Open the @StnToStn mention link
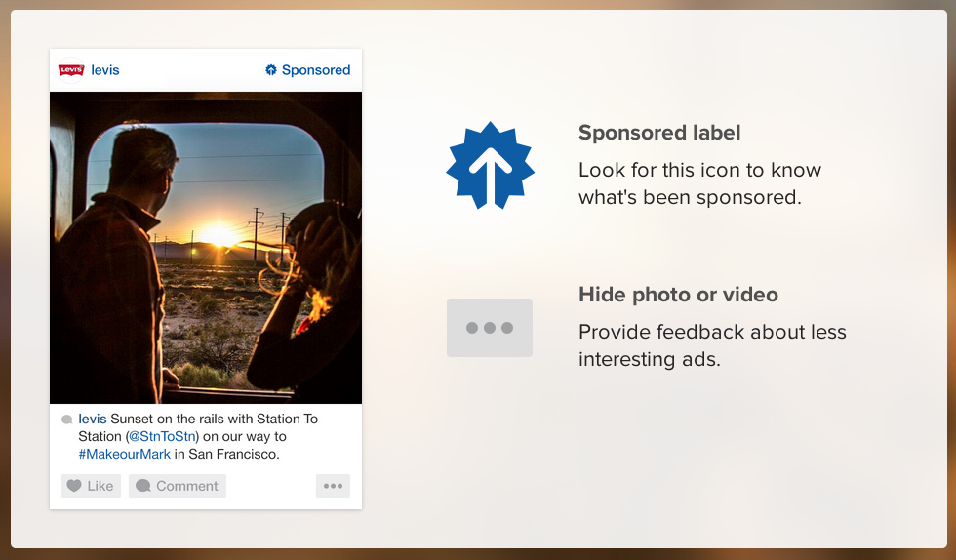 tap(164, 436)
